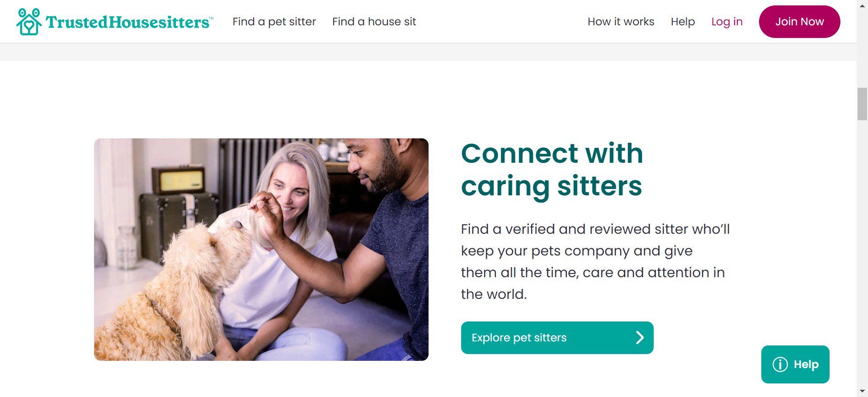Click the Explore pet sitters label
868x397 pixels.
tap(519, 338)
